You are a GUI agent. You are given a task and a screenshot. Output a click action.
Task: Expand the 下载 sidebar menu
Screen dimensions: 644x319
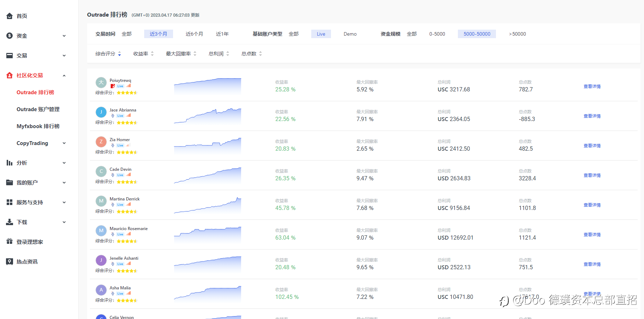pyautogui.click(x=64, y=222)
